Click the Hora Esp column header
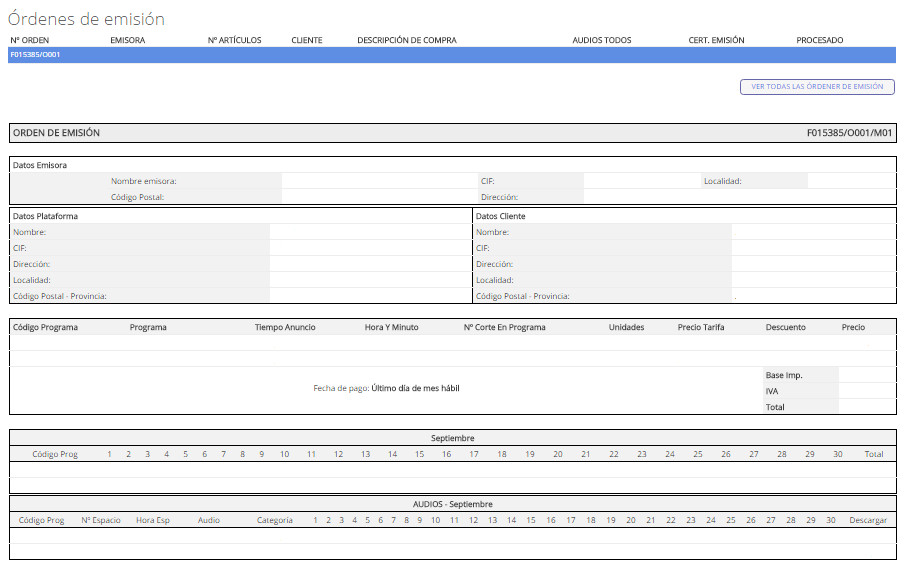Image resolution: width=914 pixels, height=577 pixels. pos(153,520)
